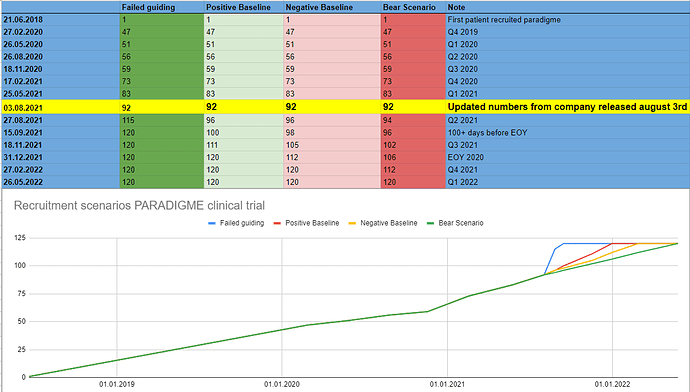Click Bear Scenario value 102
690x392 pixels.
click(x=413, y=145)
